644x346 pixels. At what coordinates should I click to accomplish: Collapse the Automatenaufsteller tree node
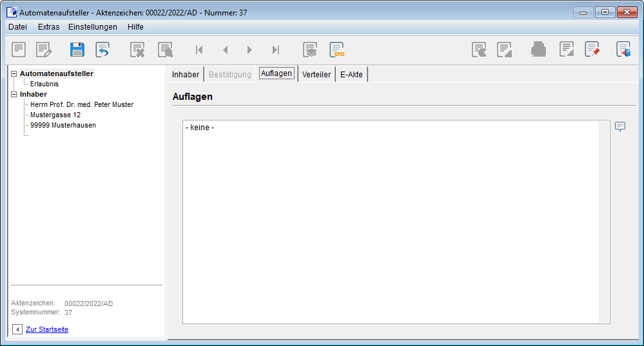[14, 73]
